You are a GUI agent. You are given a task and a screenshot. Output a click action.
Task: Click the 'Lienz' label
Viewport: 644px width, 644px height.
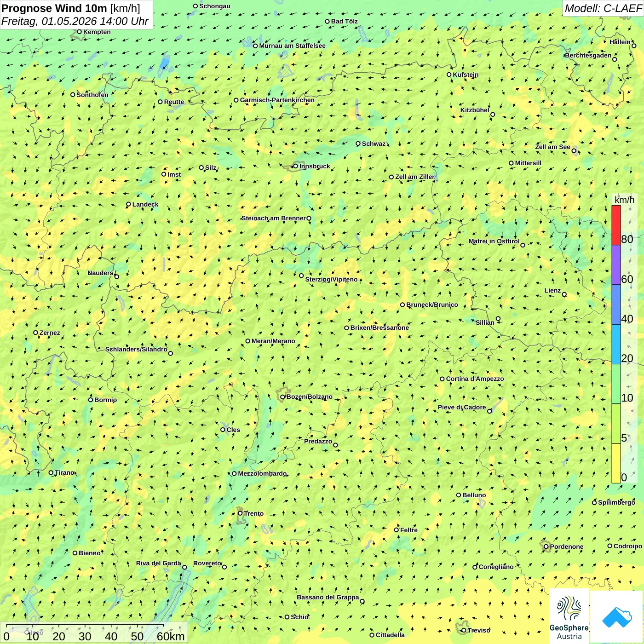click(x=552, y=290)
